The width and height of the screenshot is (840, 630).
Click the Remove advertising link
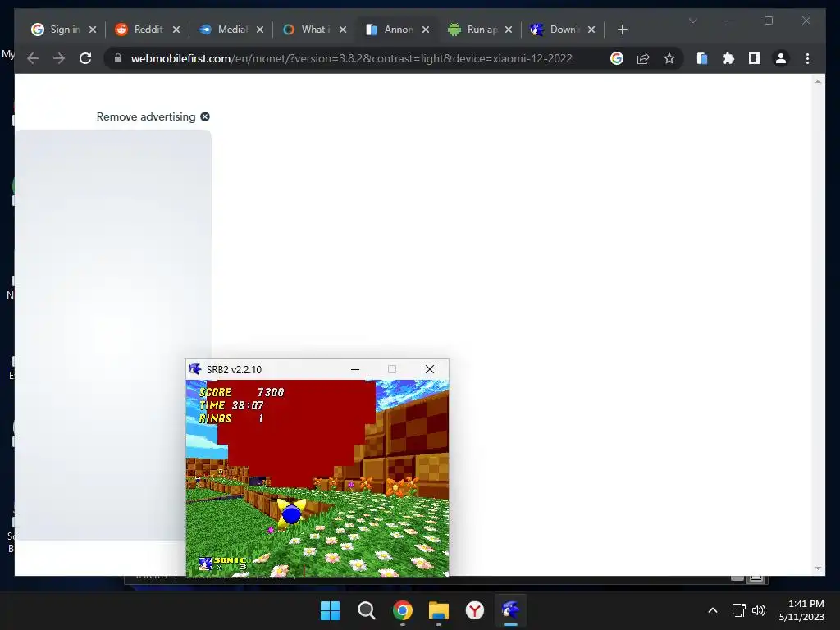(x=146, y=116)
